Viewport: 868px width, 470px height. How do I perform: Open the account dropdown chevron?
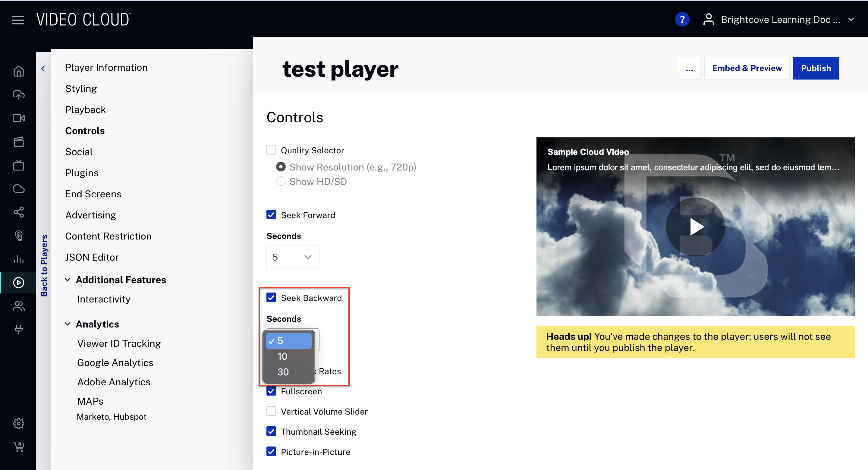[851, 20]
